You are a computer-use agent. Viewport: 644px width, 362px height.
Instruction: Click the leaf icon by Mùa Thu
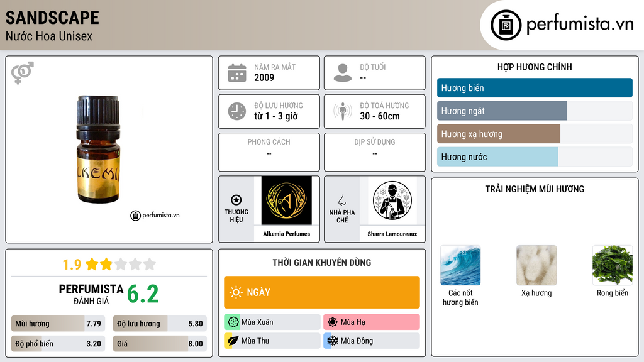tap(233, 341)
